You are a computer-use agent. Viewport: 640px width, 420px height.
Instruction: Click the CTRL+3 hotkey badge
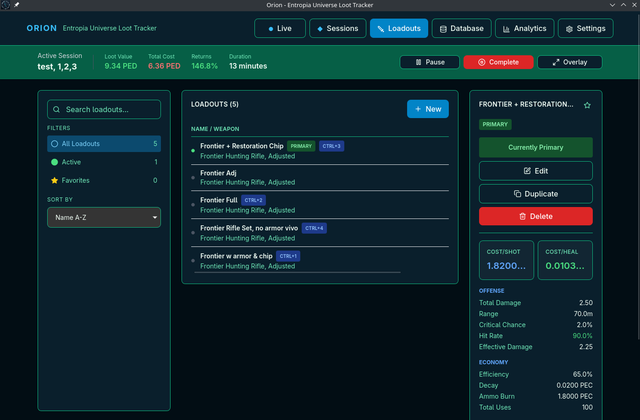tap(331, 146)
